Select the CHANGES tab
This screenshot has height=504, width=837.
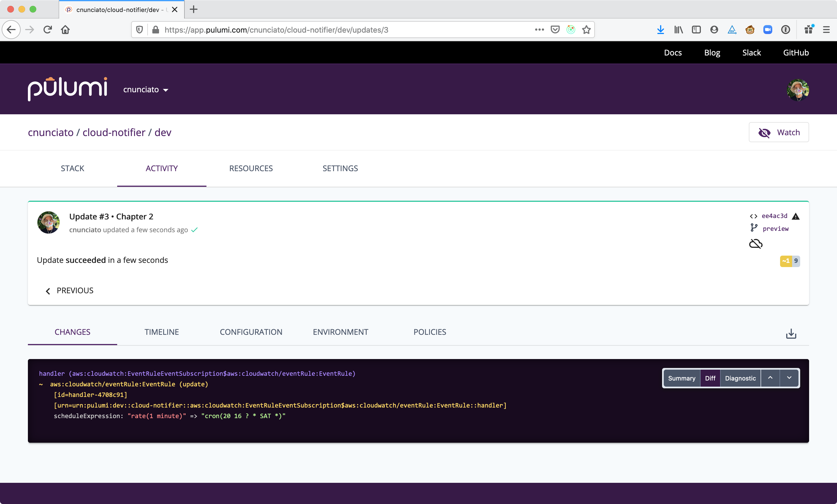72,332
